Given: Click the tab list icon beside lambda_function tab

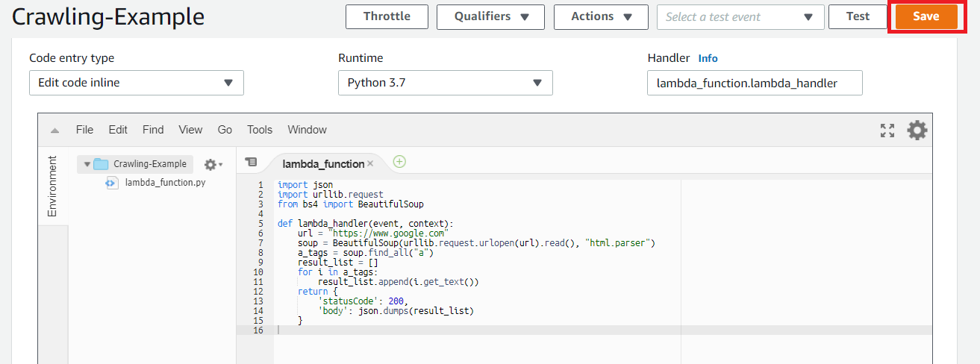Looking at the screenshot, I should (251, 162).
